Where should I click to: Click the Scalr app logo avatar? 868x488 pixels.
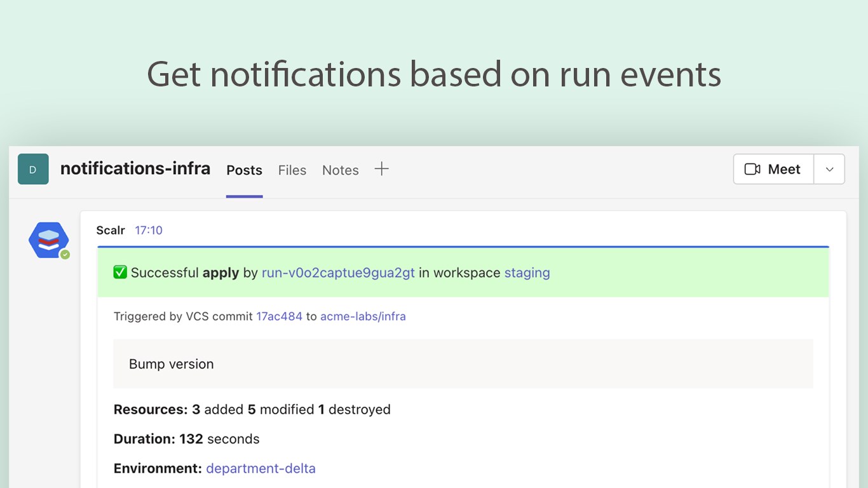tap(49, 240)
